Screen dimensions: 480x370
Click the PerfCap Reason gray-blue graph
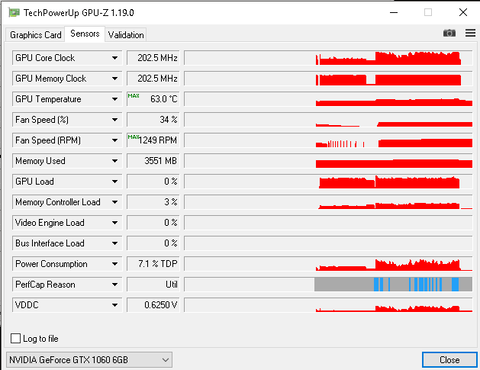tap(328, 285)
